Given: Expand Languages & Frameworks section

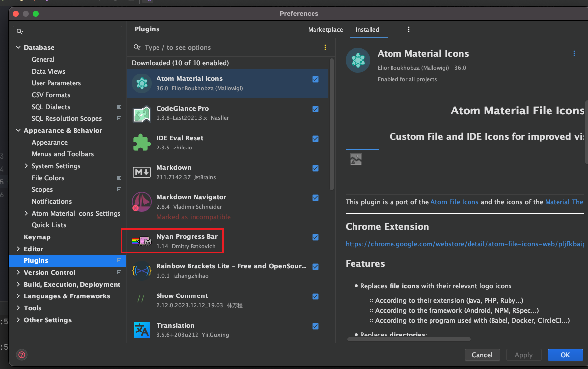Looking at the screenshot, I should [x=18, y=296].
